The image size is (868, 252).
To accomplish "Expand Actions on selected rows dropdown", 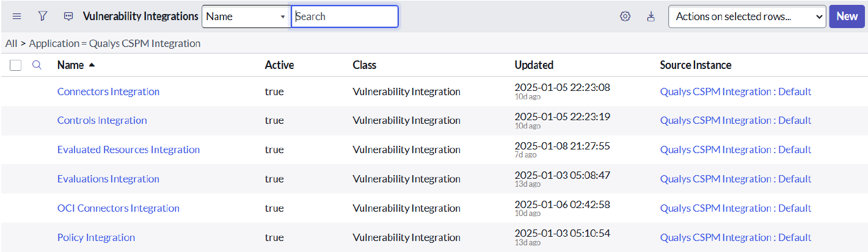I will pyautogui.click(x=747, y=16).
